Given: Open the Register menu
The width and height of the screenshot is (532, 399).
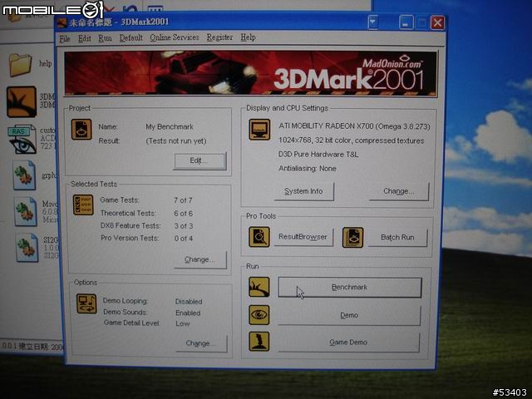Looking at the screenshot, I should (219, 37).
